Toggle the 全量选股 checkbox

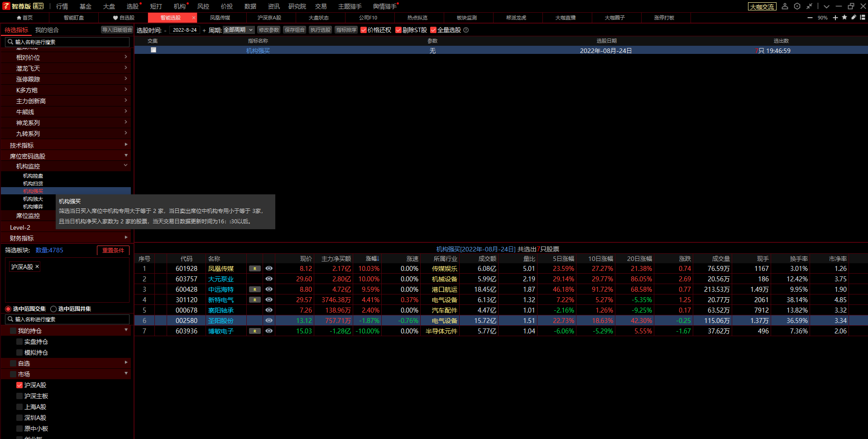[x=433, y=30]
